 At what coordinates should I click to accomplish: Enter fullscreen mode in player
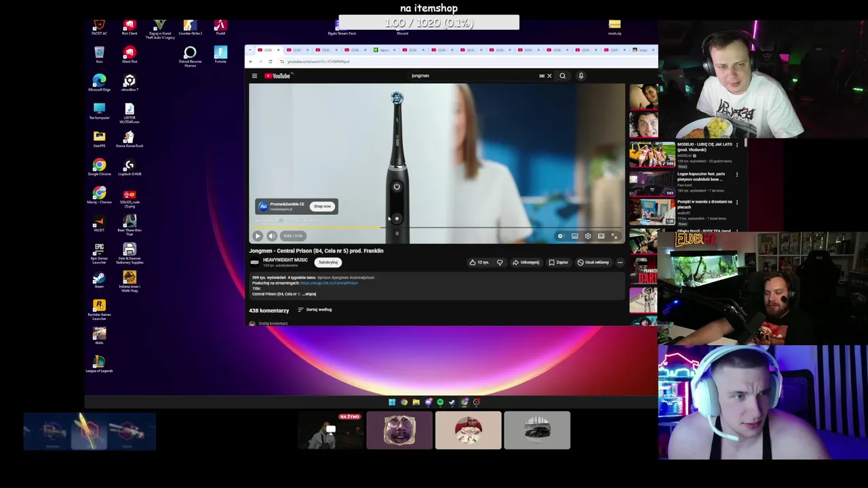pyautogui.click(x=614, y=236)
